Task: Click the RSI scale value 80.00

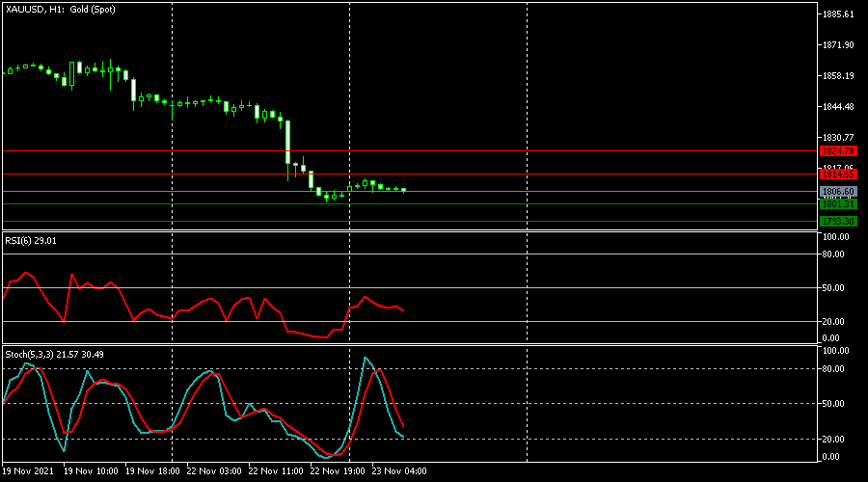Action: (x=833, y=254)
